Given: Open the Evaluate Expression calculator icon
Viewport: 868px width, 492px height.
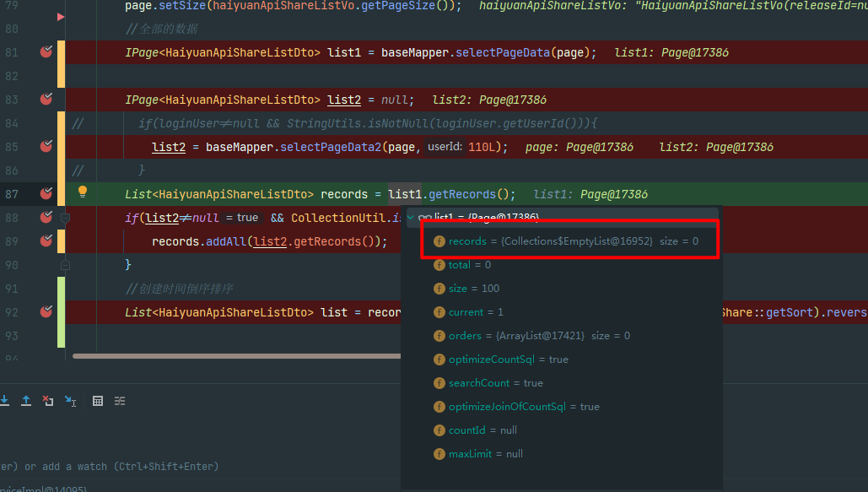Looking at the screenshot, I should pos(98,401).
